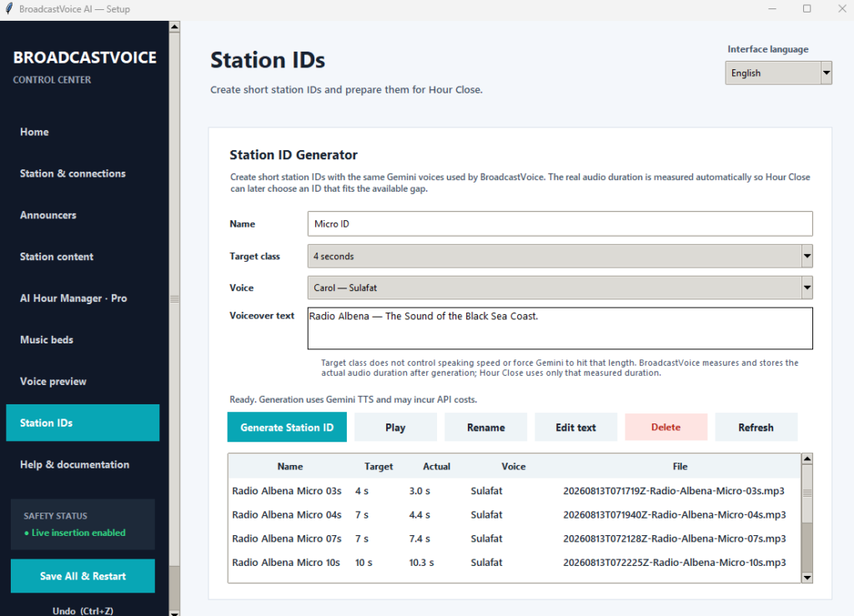Click the Name input field
Image resolution: width=854 pixels, height=616 pixels.
point(560,223)
